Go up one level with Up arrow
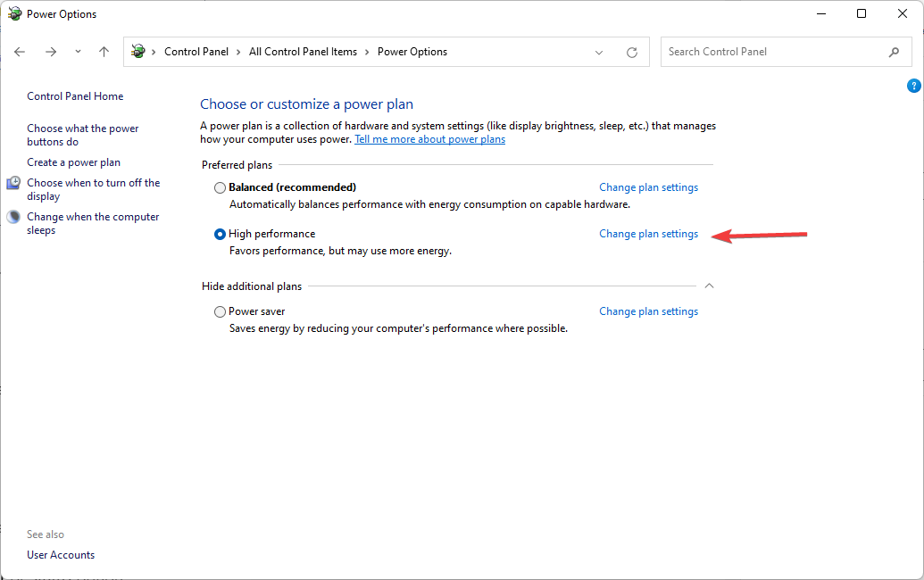The width and height of the screenshot is (924, 580). pyautogui.click(x=104, y=52)
